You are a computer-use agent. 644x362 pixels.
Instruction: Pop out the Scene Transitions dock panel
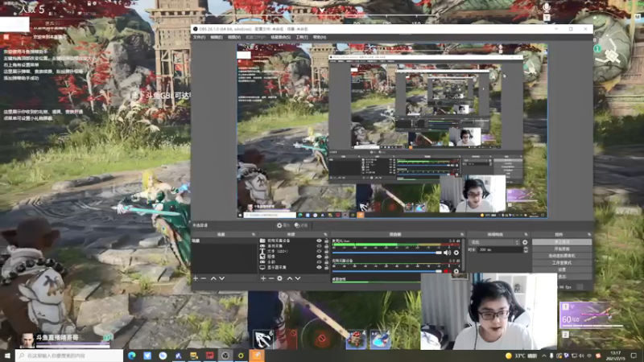click(526, 234)
